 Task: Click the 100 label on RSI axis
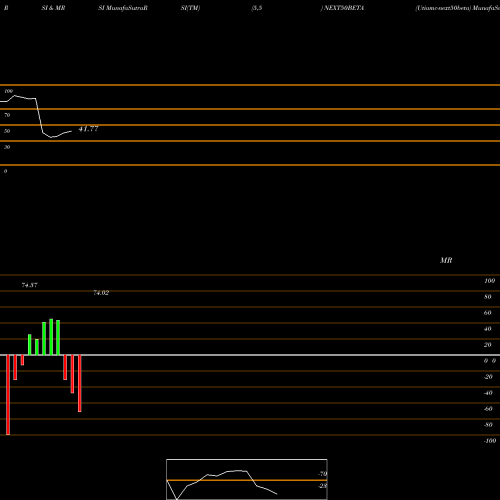click(8, 91)
